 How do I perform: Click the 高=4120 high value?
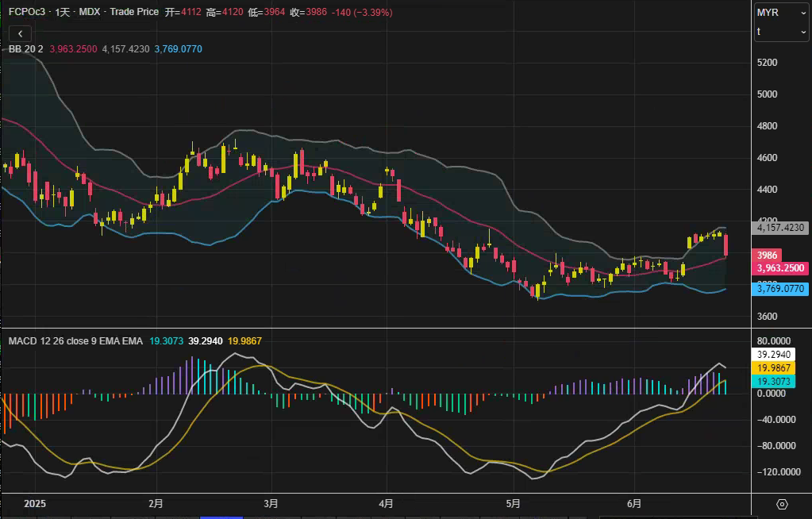(x=225, y=12)
